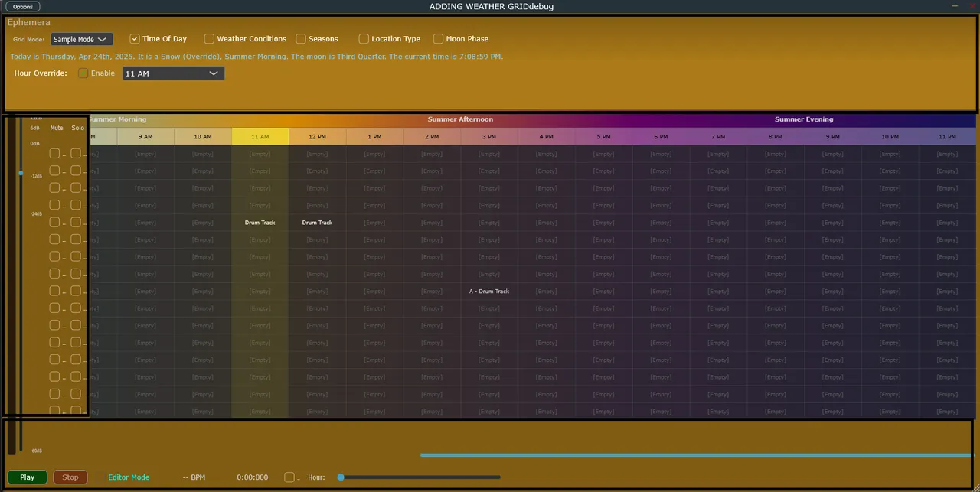Screen dimensions: 980x492
Task: Open the Options menu button
Action: click(23, 7)
